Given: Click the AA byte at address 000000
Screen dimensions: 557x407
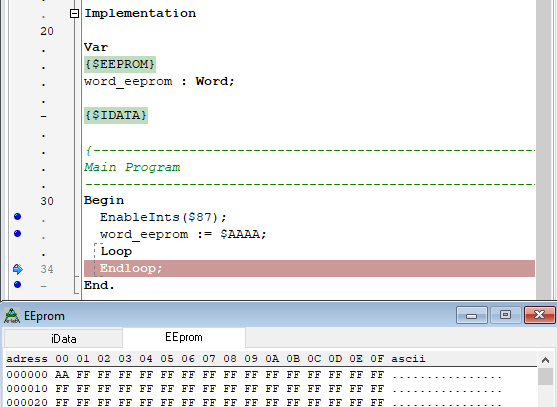Looking at the screenshot, I should point(62,375).
